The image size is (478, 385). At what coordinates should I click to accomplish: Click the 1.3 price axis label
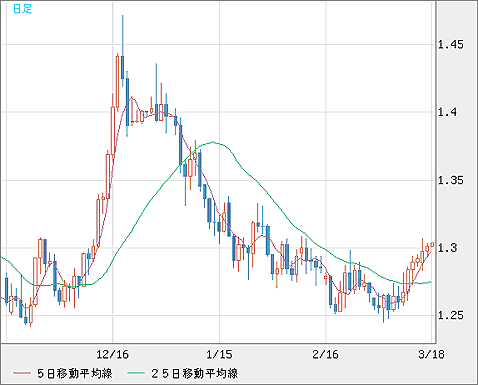click(x=447, y=248)
